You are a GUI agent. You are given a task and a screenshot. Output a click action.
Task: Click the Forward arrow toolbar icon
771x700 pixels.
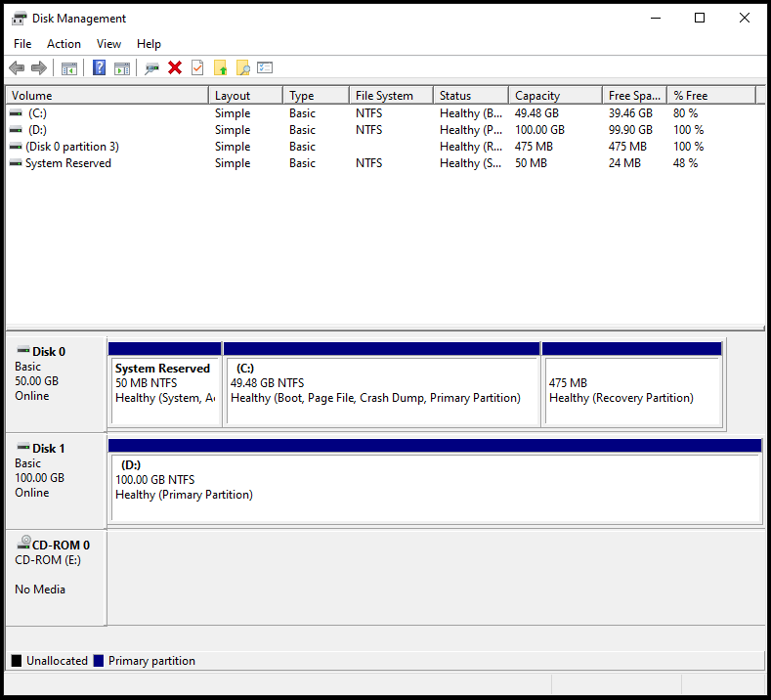[39, 67]
